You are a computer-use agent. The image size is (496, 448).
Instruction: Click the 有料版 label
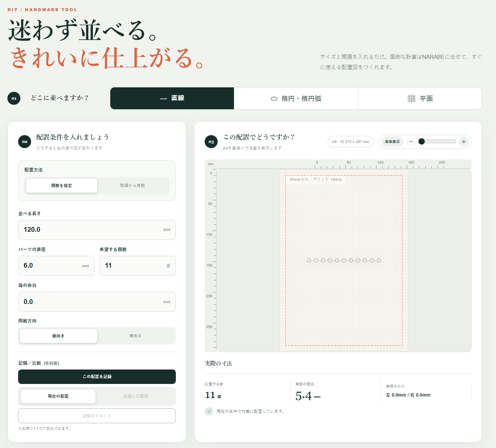[x=51, y=363]
